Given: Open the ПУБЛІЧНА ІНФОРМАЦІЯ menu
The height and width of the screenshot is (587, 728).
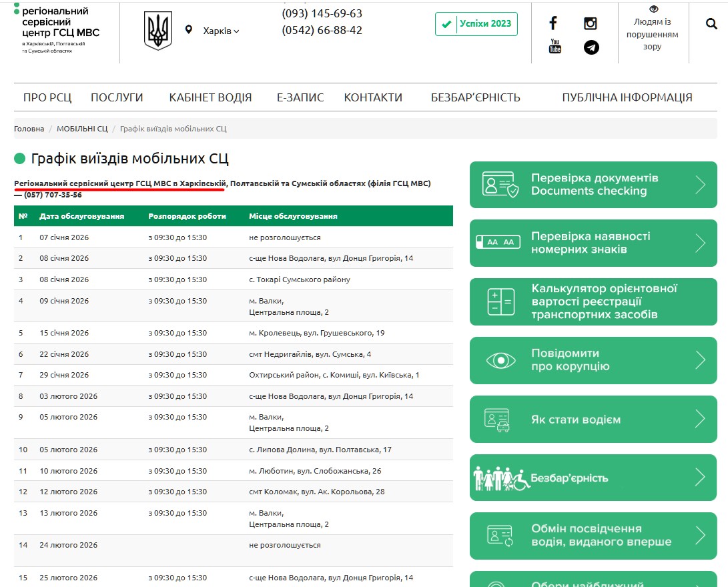Looking at the screenshot, I should click(627, 97).
